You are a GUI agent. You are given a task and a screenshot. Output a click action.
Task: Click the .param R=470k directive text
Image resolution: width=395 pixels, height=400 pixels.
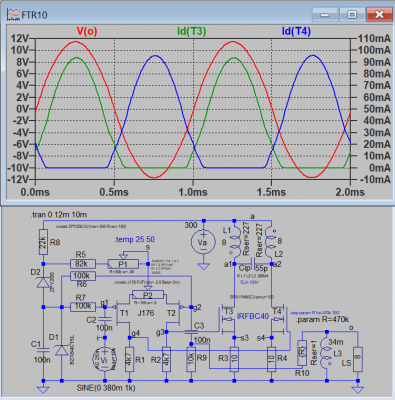(322, 320)
